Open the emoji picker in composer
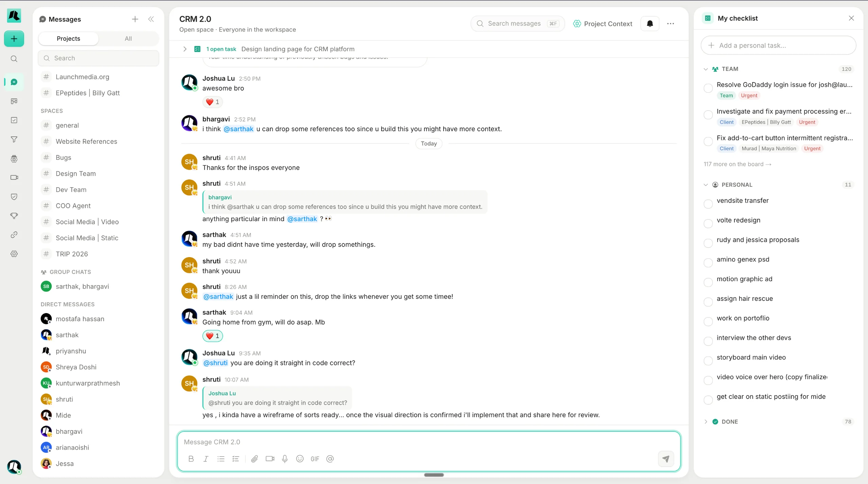The height and width of the screenshot is (484, 868). pos(300,459)
